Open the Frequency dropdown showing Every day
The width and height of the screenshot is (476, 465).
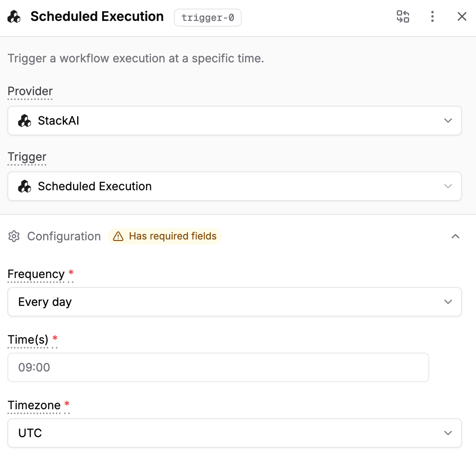[x=234, y=302]
